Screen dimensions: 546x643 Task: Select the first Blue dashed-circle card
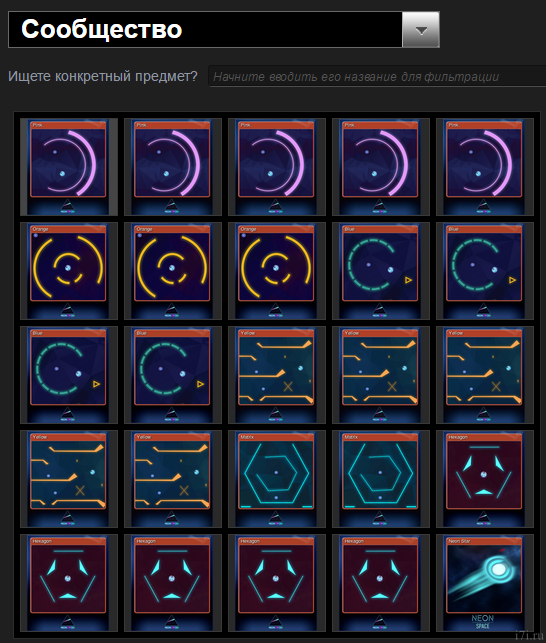pyautogui.click(x=381, y=271)
